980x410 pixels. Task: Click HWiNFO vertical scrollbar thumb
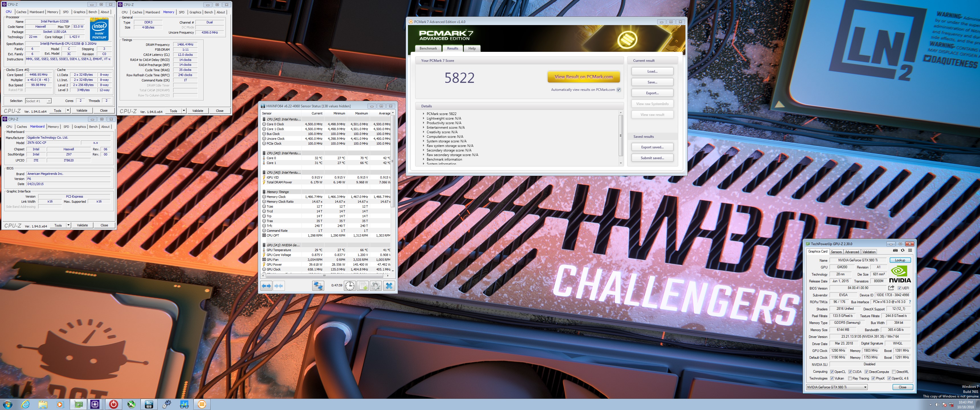(x=393, y=162)
